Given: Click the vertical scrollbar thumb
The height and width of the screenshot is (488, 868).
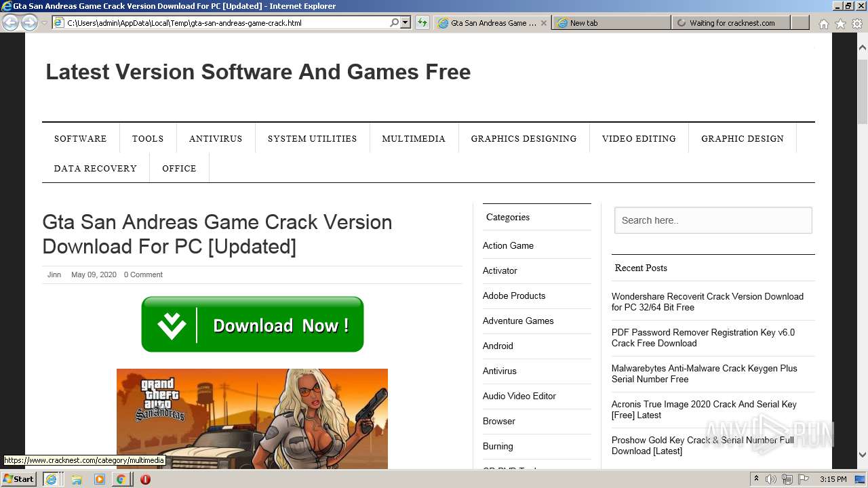Looking at the screenshot, I should 863,91.
